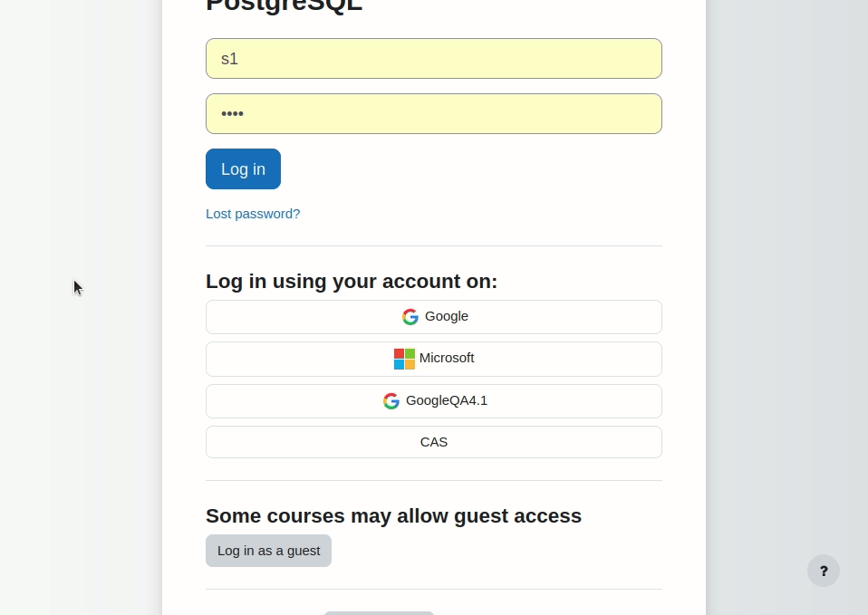Open the Lost password? link
The height and width of the screenshot is (615, 868).
click(x=253, y=214)
